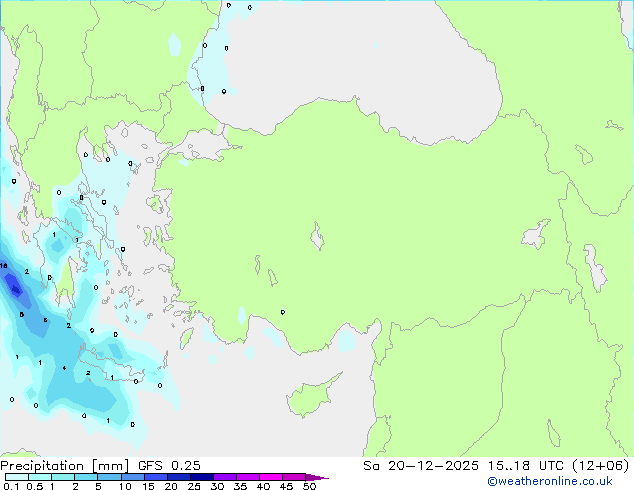Click the 25–30 mm dark navy swatch
This screenshot has height=490, width=634.
pos(202,477)
